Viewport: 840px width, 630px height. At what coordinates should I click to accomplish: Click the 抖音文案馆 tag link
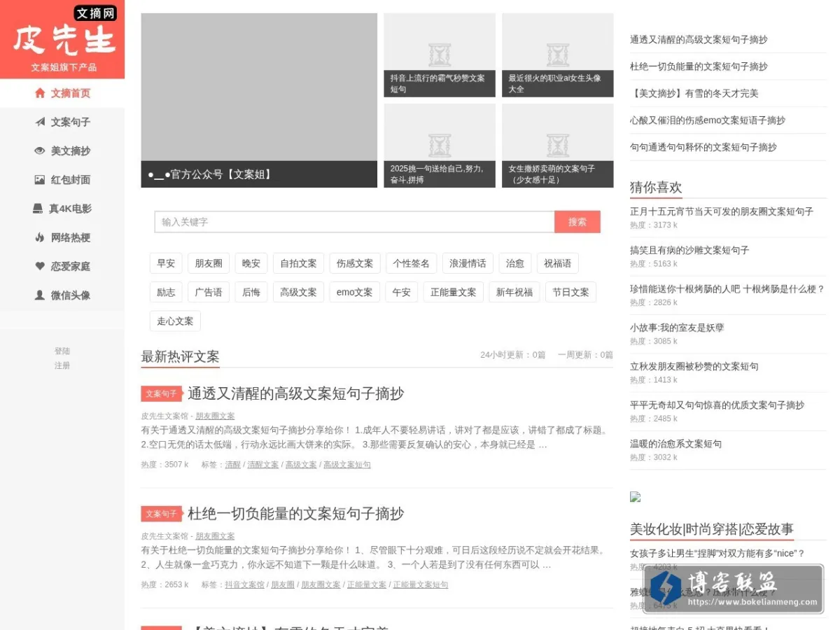click(x=244, y=585)
